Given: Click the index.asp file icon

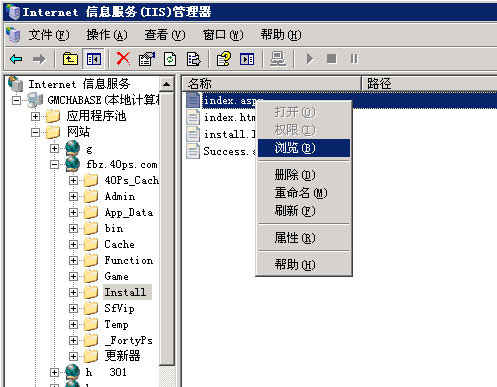Looking at the screenshot, I should pyautogui.click(x=193, y=100).
